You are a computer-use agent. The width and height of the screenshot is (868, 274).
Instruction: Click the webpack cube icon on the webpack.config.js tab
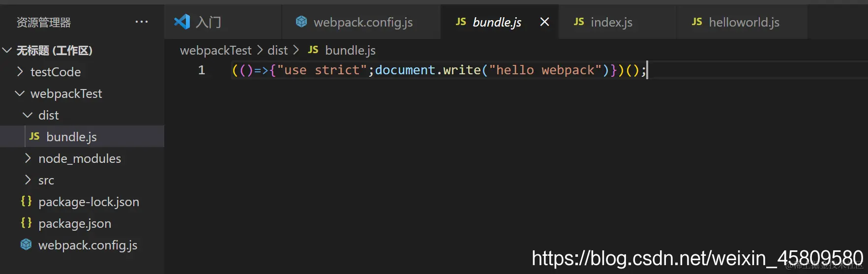point(301,22)
